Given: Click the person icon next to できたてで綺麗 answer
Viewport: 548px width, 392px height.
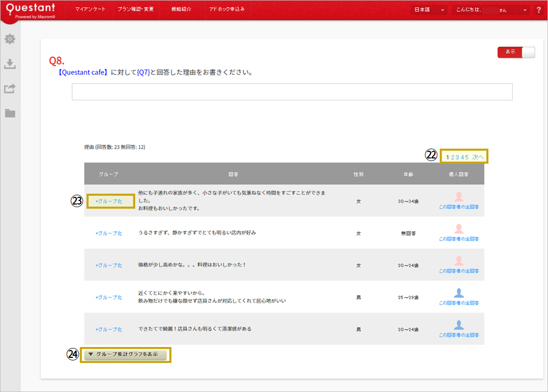Looking at the screenshot, I should 459,324.
